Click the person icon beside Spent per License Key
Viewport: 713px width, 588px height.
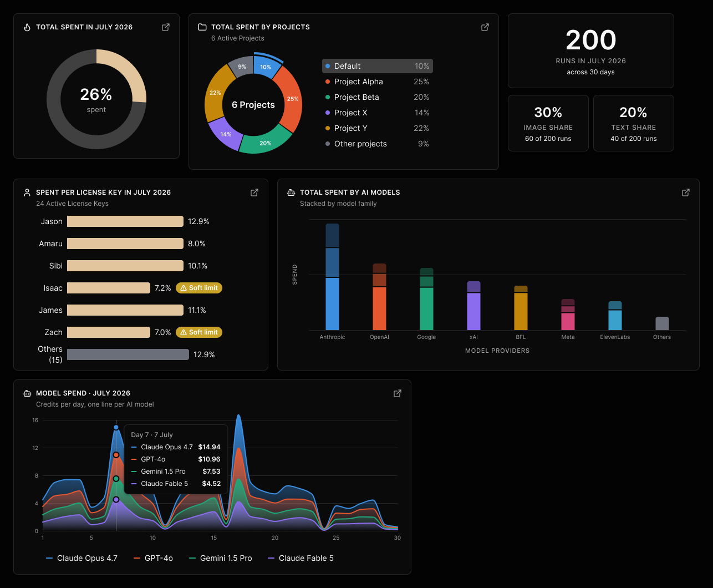pyautogui.click(x=27, y=192)
